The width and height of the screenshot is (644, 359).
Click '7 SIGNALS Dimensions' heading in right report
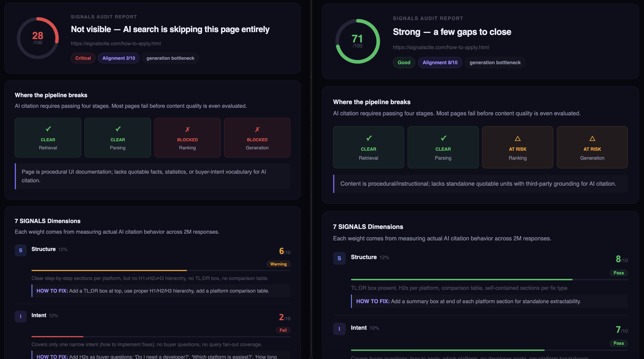click(x=368, y=227)
